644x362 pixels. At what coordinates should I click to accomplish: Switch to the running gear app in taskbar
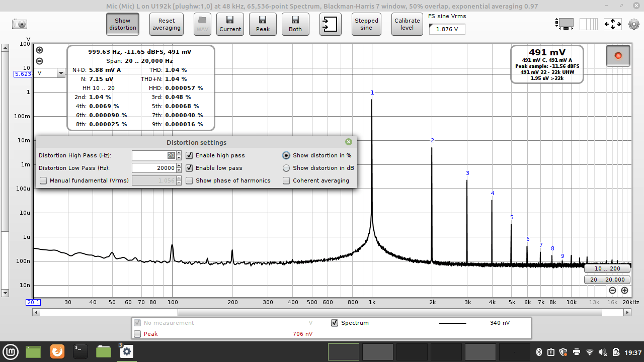tap(126, 351)
